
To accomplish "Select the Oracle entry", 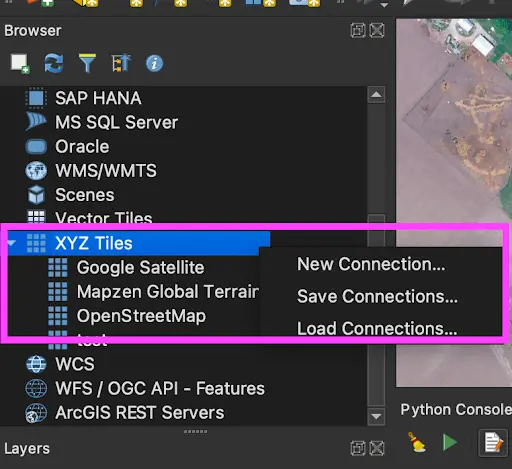I will tap(82, 147).
